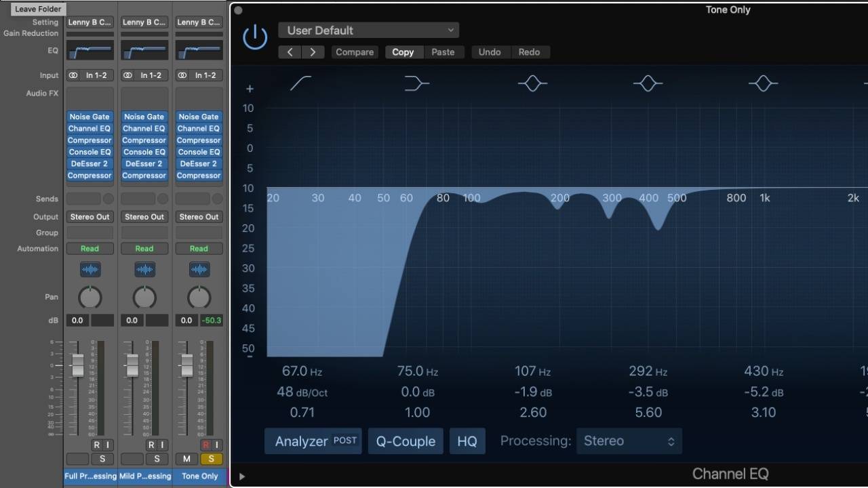Click the Leave Folder button
The image size is (868, 488).
pyautogui.click(x=37, y=9)
